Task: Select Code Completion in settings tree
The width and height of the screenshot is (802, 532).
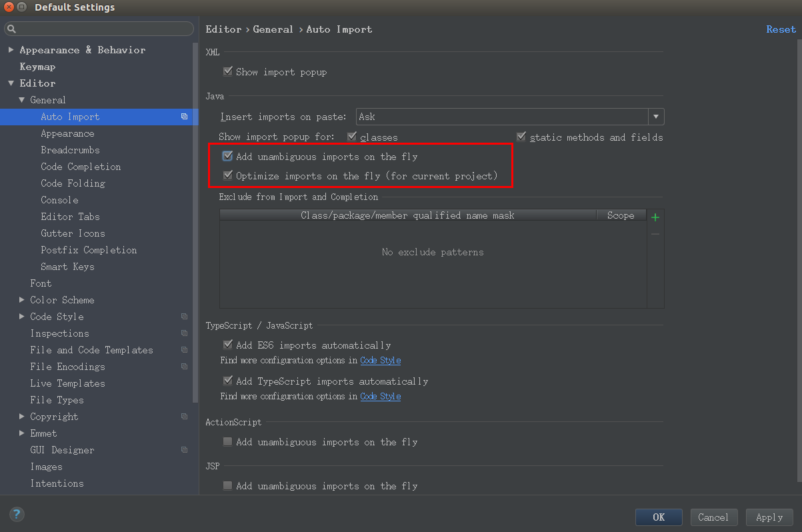Action: (81, 167)
